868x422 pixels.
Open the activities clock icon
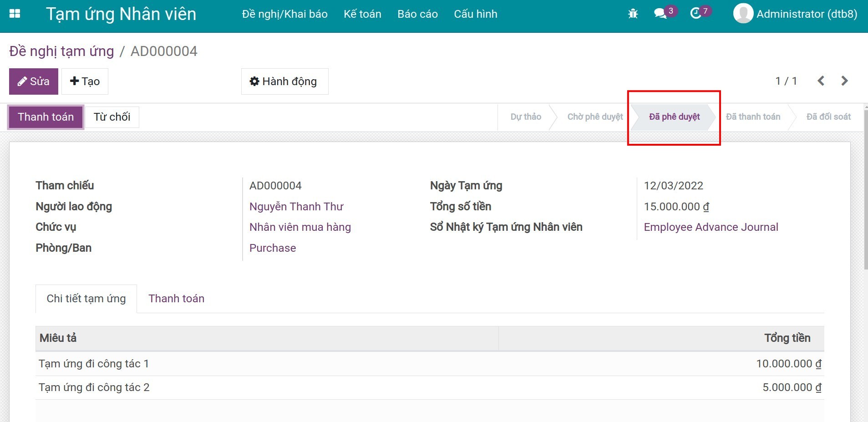point(695,14)
